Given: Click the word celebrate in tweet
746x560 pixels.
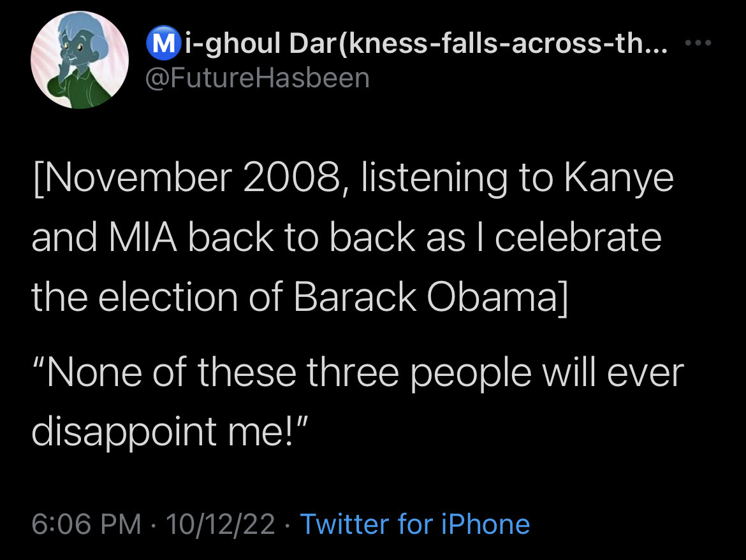Looking at the screenshot, I should coord(578,237).
